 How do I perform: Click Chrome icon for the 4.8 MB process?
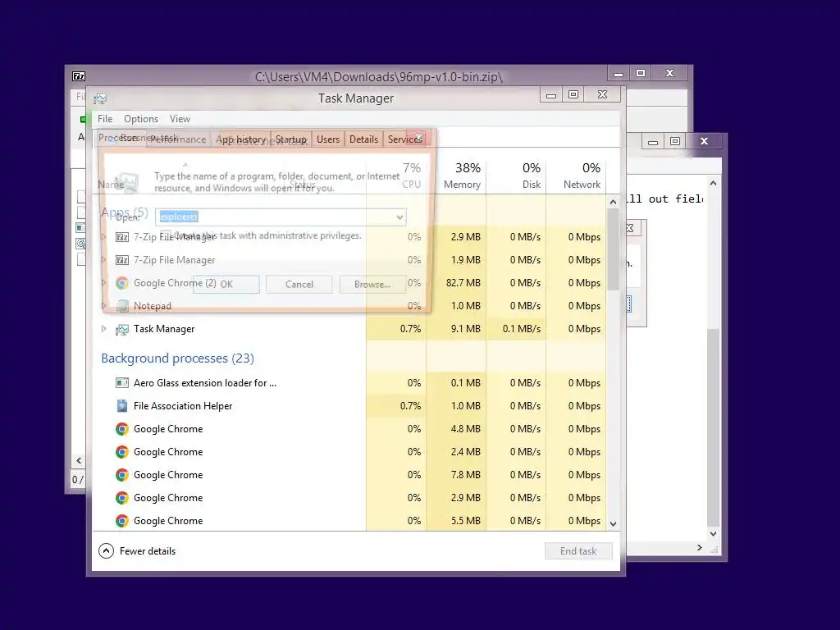point(122,429)
